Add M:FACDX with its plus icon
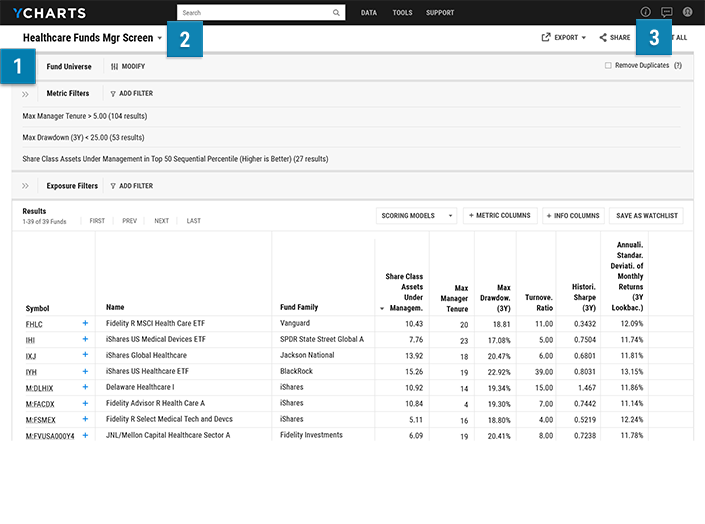Viewport: 705px width, 524px height. tap(85, 403)
